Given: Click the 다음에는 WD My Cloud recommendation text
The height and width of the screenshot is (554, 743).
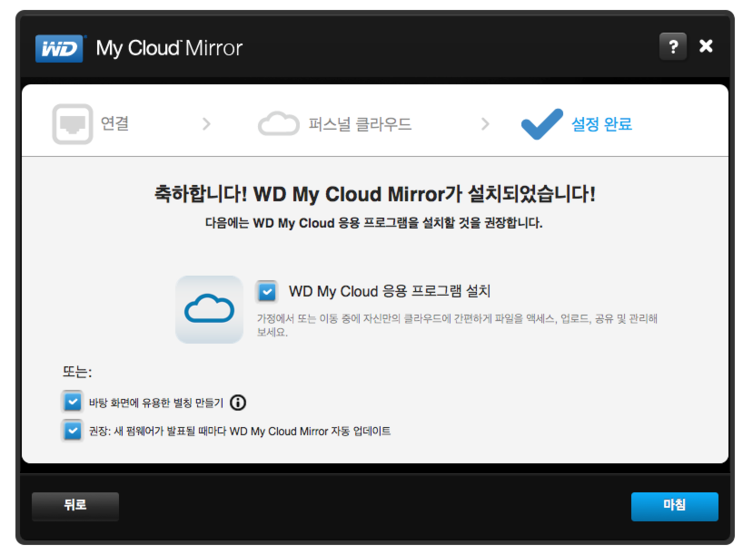Looking at the screenshot, I should coord(374,223).
